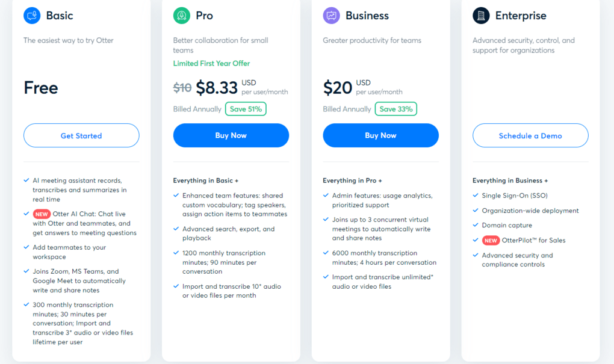Select the crossed-out $10 original price
Image resolution: width=614 pixels, height=364 pixels.
click(x=182, y=87)
